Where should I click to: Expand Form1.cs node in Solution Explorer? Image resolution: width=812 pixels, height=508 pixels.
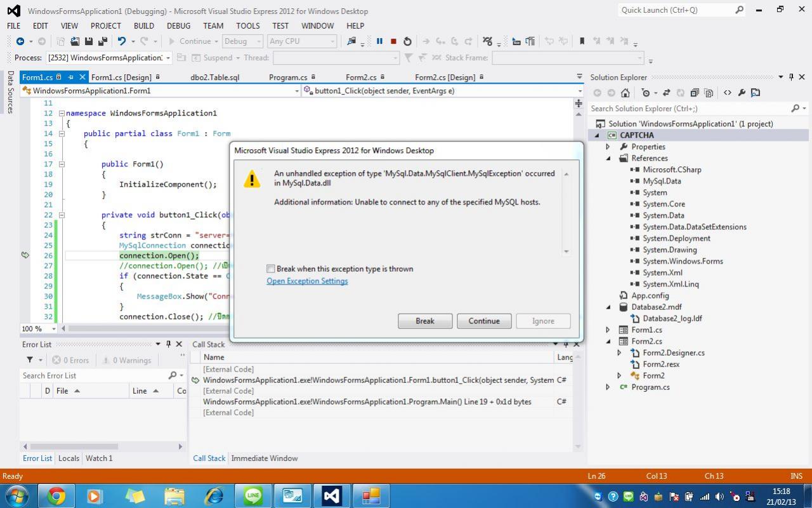pos(608,330)
